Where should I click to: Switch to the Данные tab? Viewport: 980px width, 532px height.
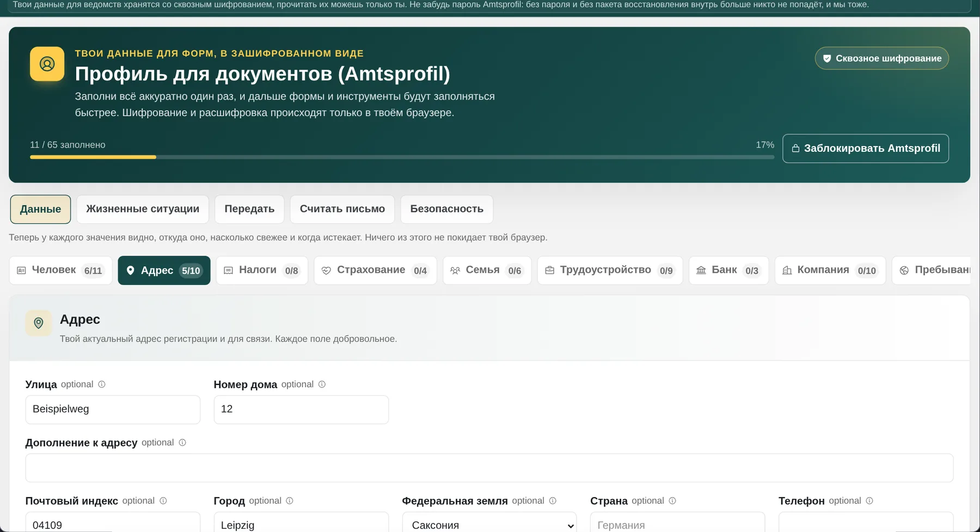40,209
